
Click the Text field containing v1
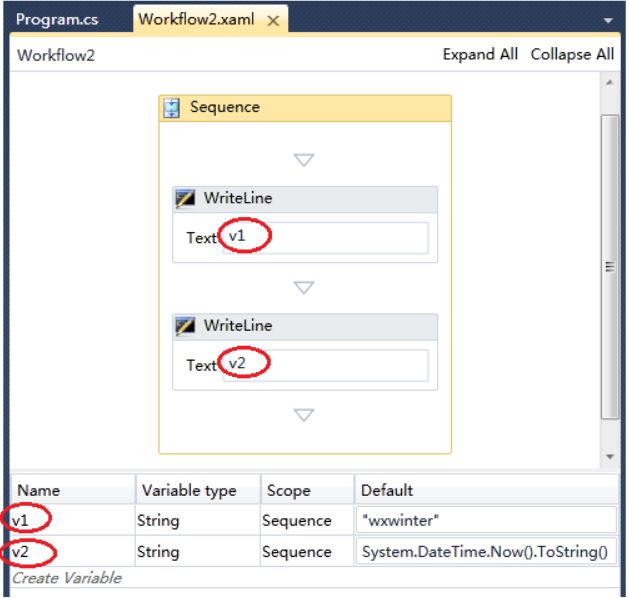[325, 237]
